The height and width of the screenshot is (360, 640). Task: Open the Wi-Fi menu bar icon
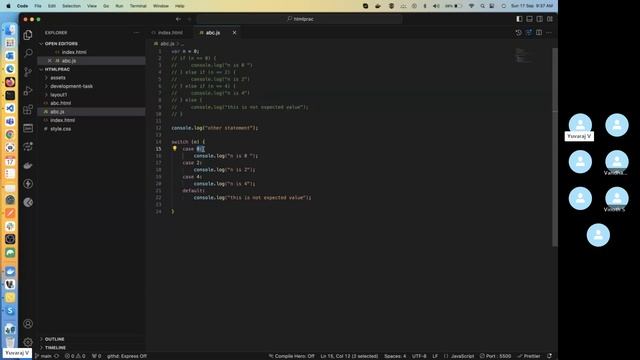pos(471,6)
